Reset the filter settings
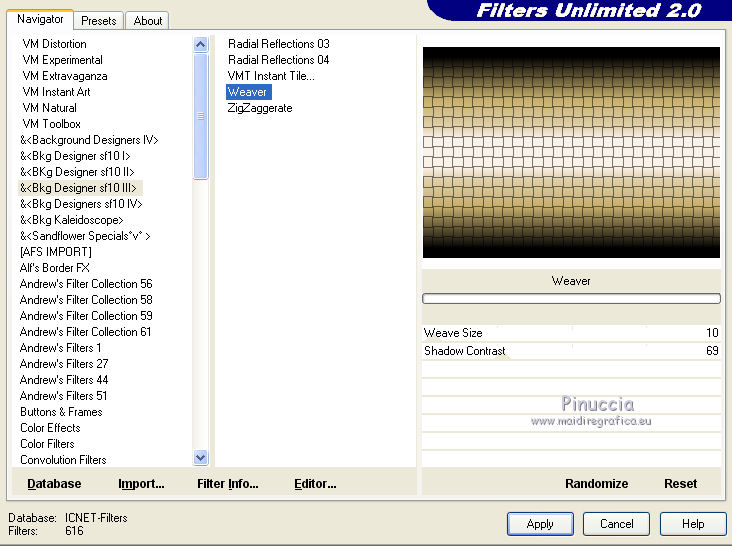 tap(680, 483)
